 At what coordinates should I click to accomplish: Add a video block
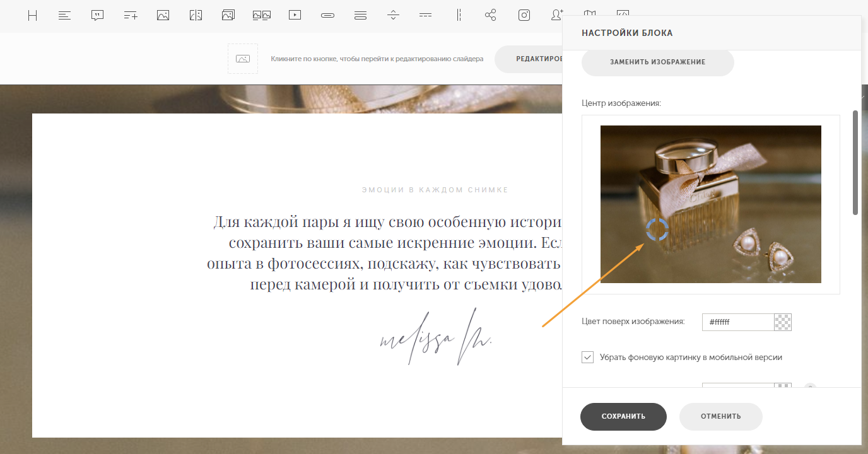pos(295,16)
